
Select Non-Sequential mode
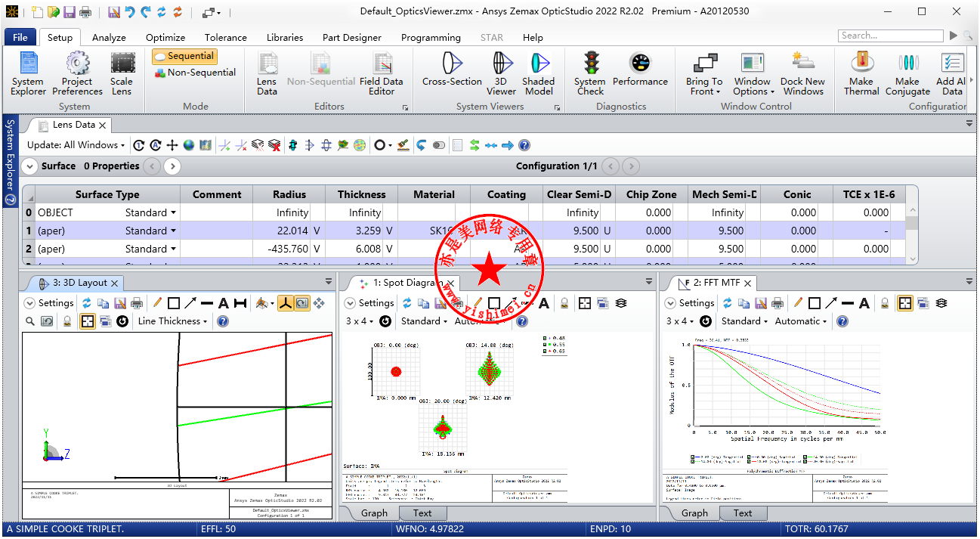pos(196,73)
